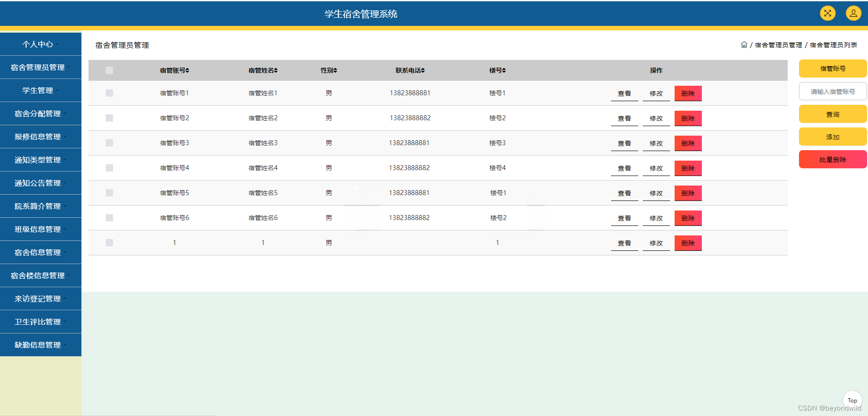Click the home icon in the breadcrumb

coord(744,45)
